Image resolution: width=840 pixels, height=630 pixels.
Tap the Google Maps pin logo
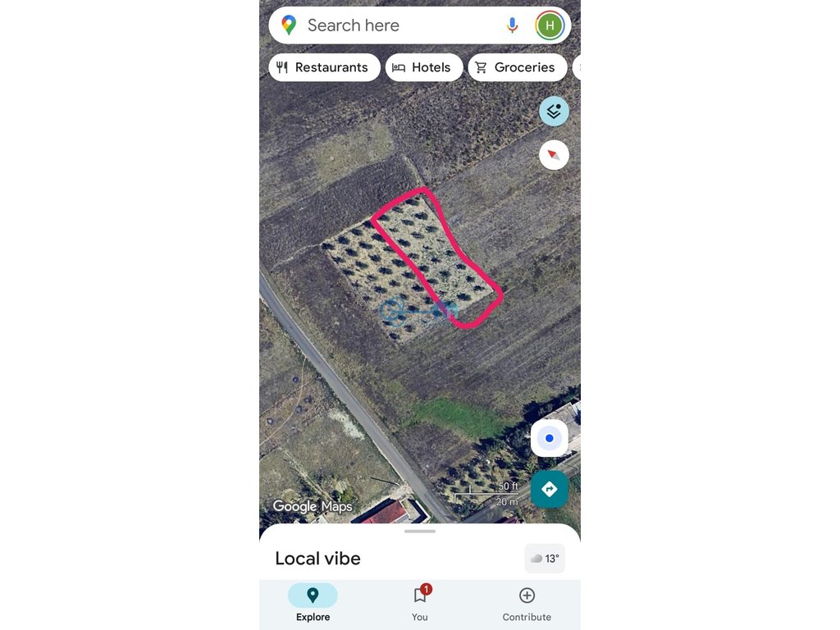tap(289, 25)
